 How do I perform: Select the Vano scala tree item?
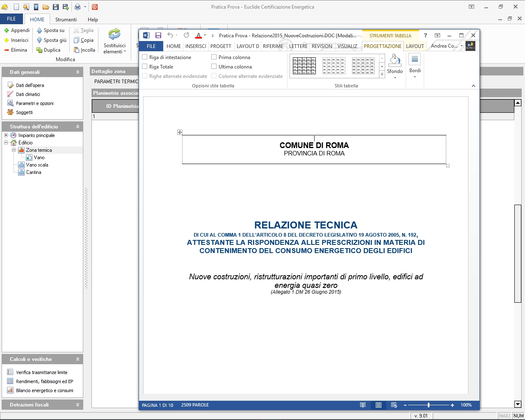coord(37,165)
